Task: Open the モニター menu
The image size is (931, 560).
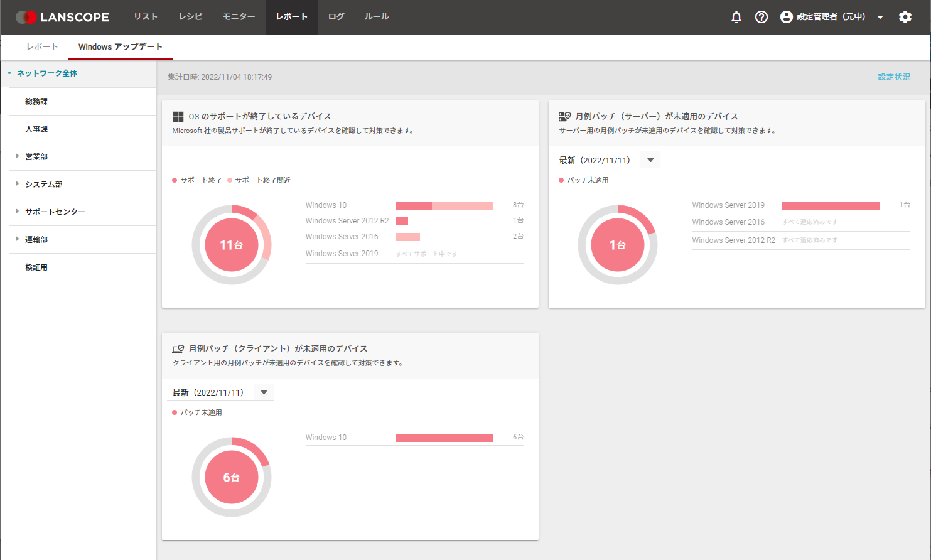Action: click(x=239, y=17)
